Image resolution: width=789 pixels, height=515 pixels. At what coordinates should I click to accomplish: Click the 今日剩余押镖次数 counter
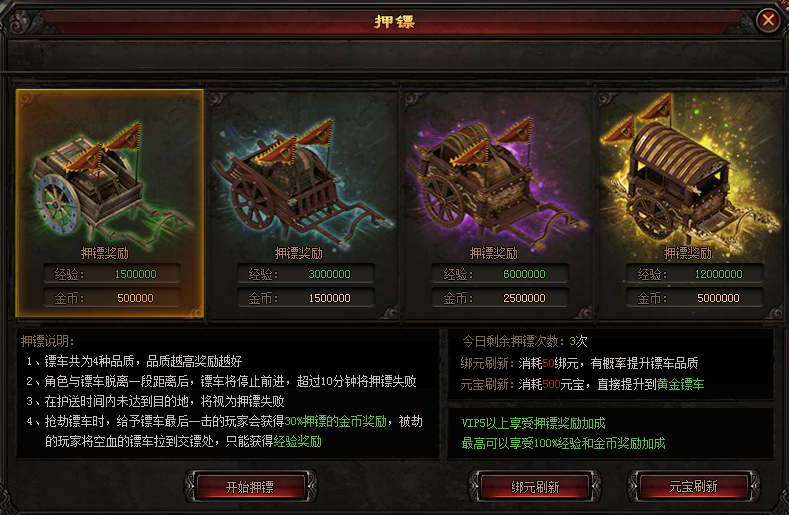point(525,341)
